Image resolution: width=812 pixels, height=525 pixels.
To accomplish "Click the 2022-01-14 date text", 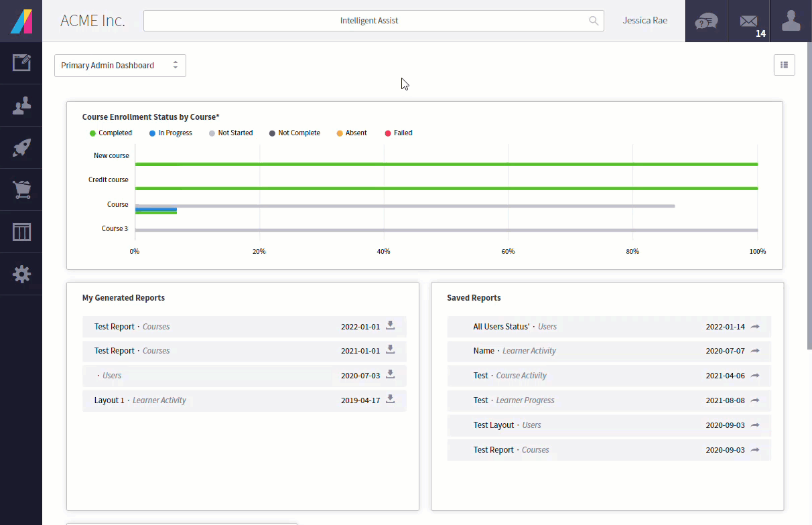I will click(x=725, y=327).
